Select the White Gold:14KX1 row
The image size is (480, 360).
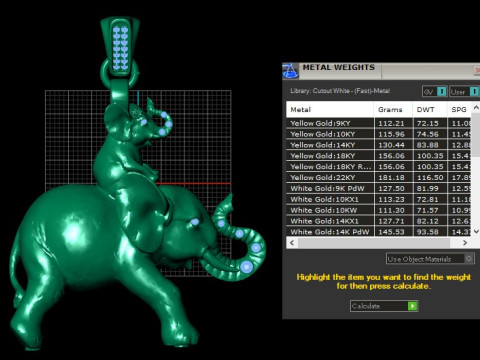(379, 221)
